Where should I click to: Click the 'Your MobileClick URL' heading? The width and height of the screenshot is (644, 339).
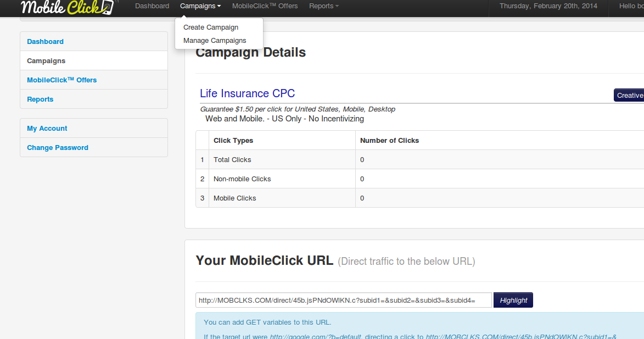pyautogui.click(x=265, y=260)
